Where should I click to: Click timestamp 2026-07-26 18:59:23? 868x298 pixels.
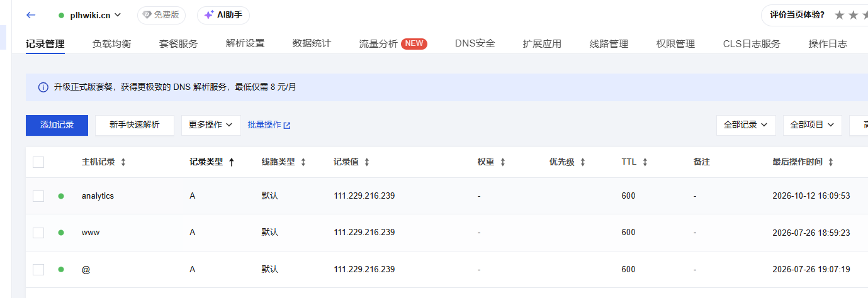click(811, 233)
